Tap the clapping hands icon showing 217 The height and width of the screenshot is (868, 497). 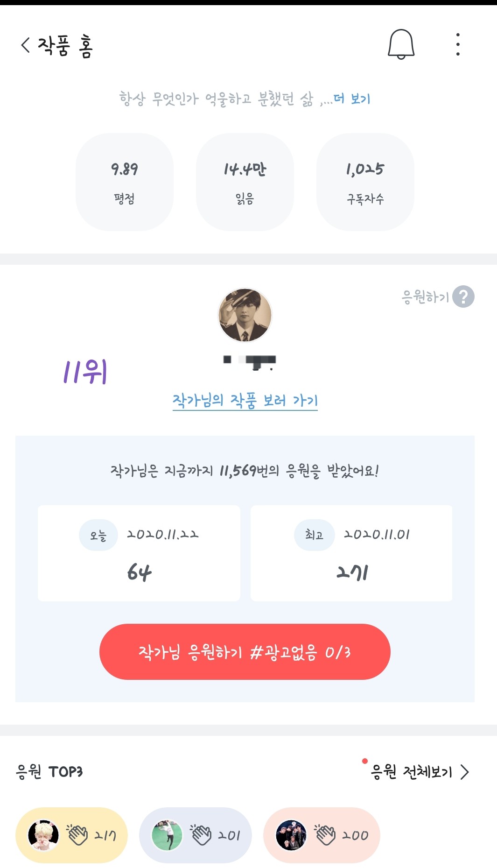click(77, 834)
